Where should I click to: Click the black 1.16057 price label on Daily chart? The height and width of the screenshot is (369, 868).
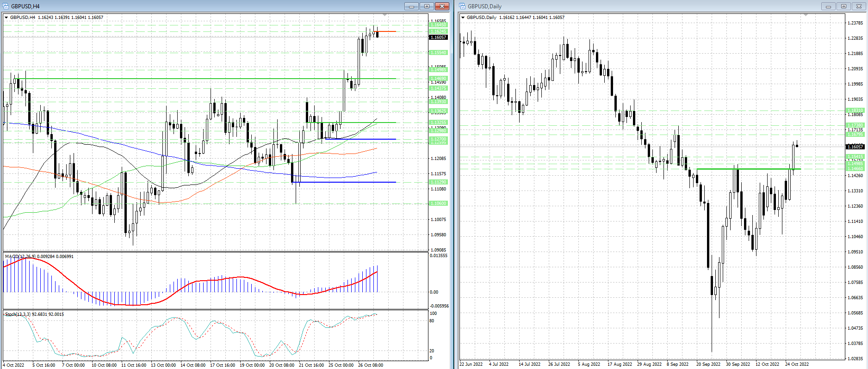[x=855, y=147]
